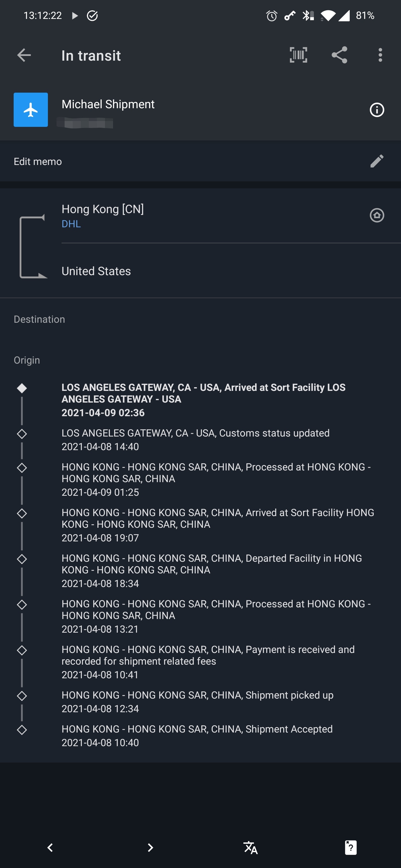Go to the previous item arrow
401x868 pixels.
click(x=50, y=847)
